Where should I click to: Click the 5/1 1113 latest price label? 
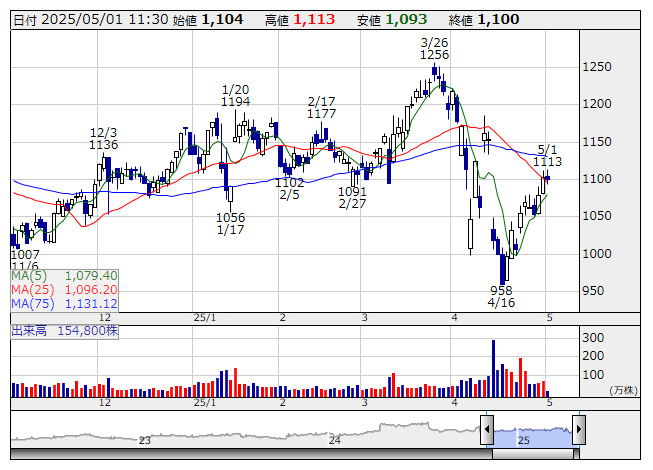547,155
